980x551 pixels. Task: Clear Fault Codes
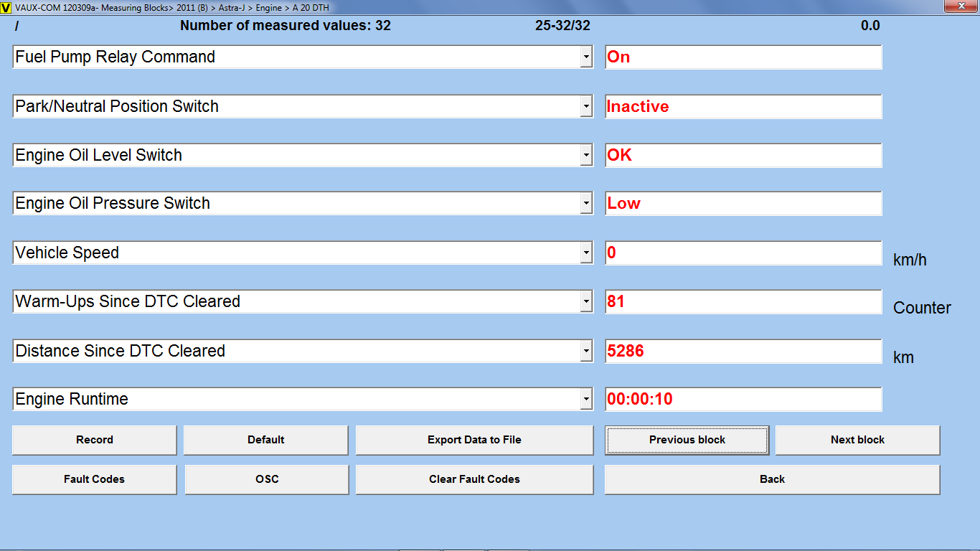pyautogui.click(x=474, y=479)
